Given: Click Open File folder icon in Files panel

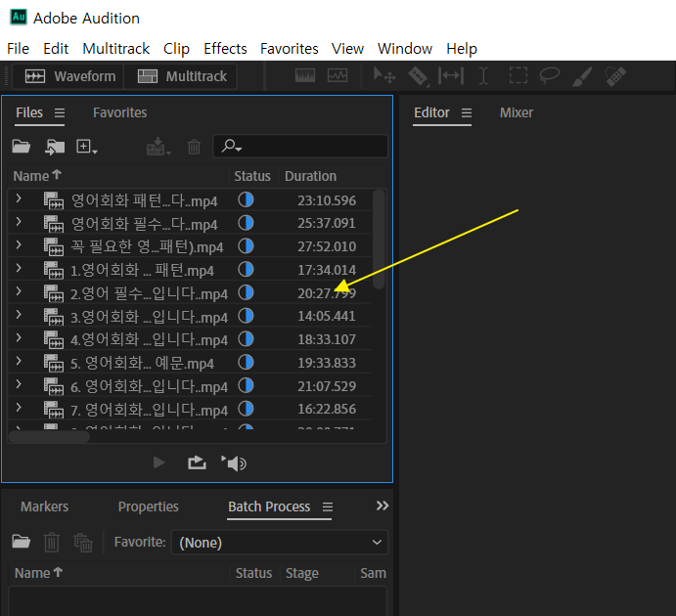Looking at the screenshot, I should 21,147.
